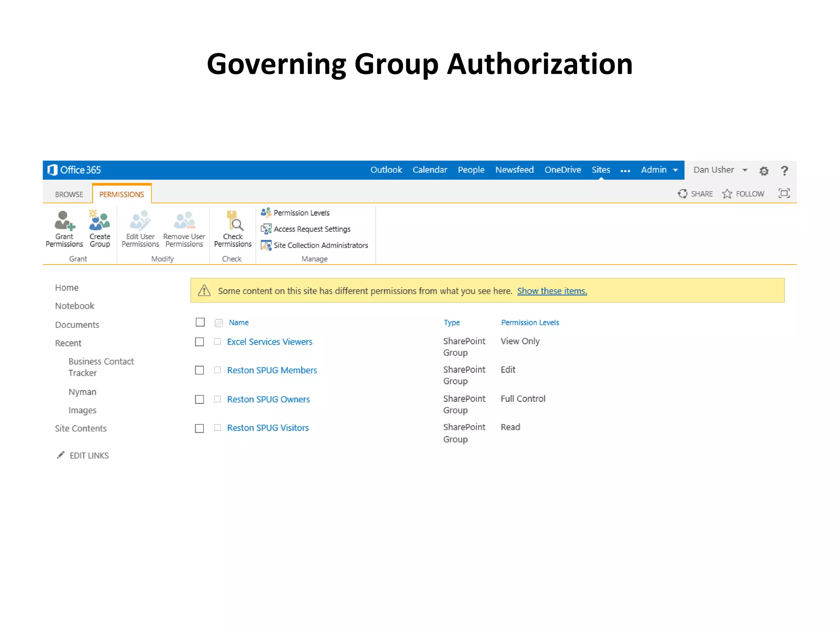Click the Show these items link
This screenshot has height=630, width=840.
coord(552,291)
